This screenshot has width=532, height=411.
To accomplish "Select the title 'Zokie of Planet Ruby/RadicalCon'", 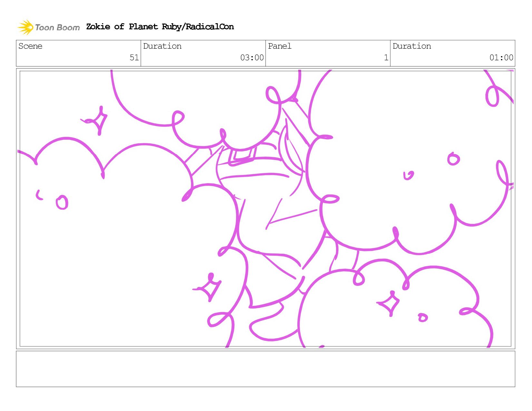I will coord(160,27).
